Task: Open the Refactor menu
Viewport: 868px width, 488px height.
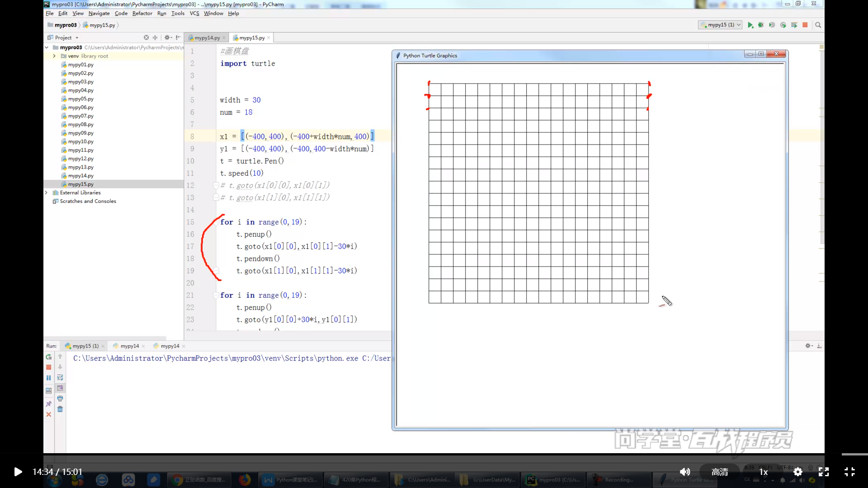Action: [x=142, y=13]
